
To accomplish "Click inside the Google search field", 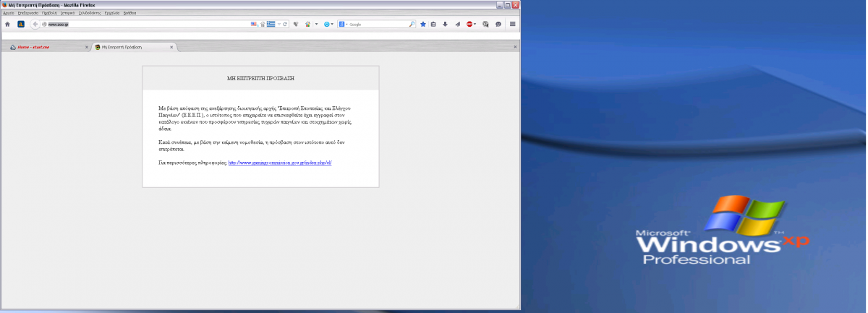I will [378, 24].
